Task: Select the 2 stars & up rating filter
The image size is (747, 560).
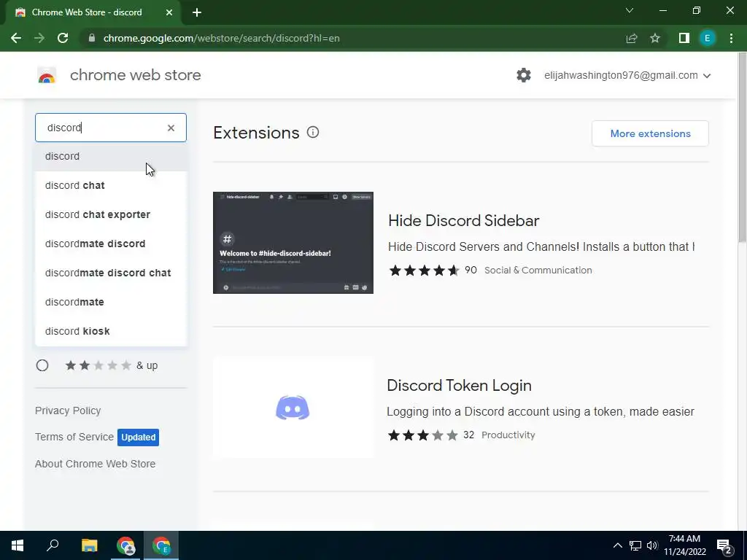Action: coord(42,365)
